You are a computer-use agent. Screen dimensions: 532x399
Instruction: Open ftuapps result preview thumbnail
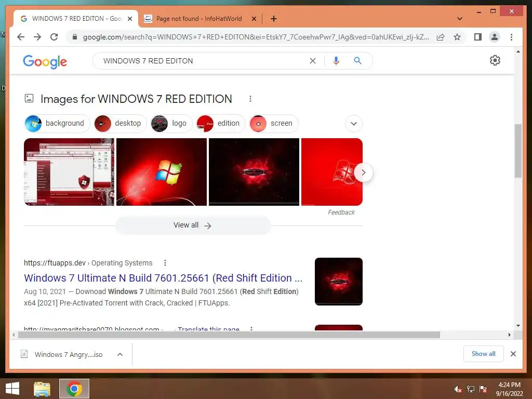pyautogui.click(x=339, y=281)
